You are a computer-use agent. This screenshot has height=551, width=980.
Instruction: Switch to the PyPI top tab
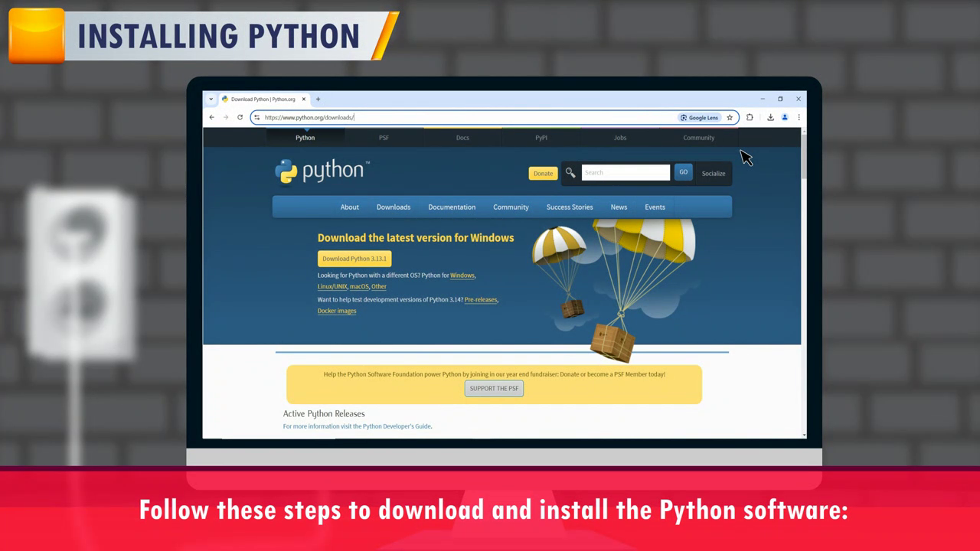click(x=541, y=138)
